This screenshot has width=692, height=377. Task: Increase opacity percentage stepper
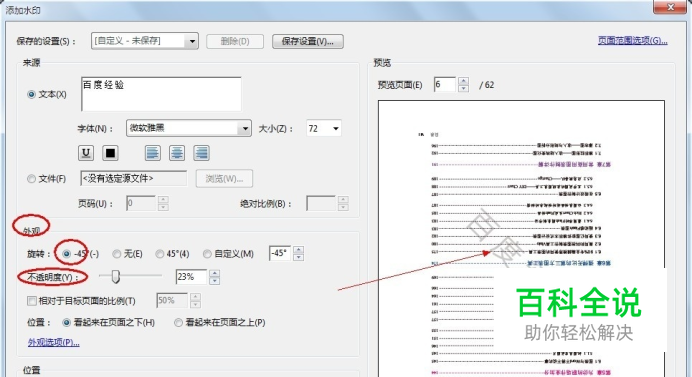(x=214, y=273)
